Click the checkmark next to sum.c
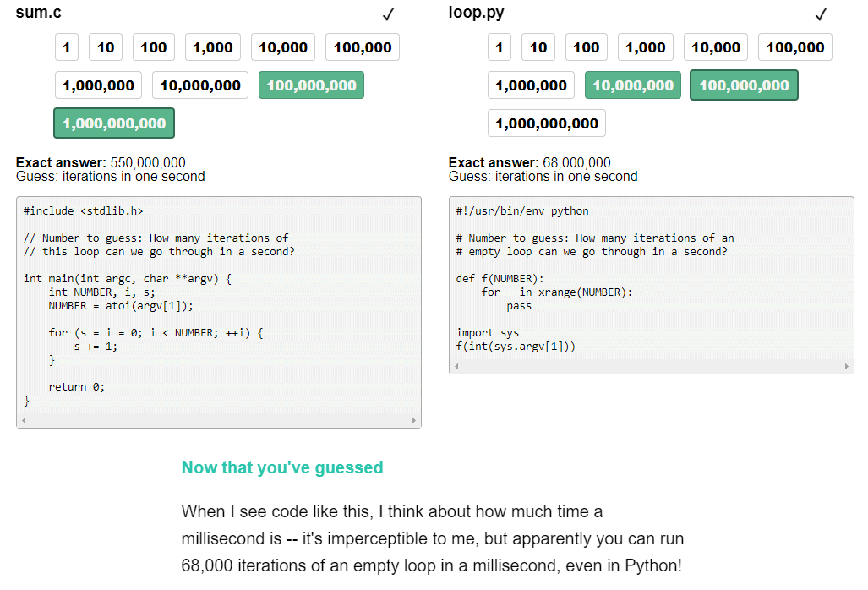Image resolution: width=868 pixels, height=590 pixels. (389, 14)
